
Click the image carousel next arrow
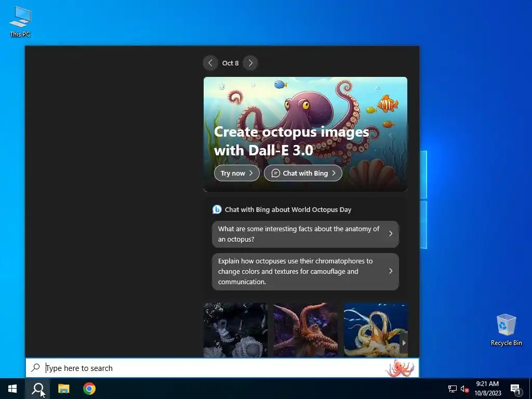pyautogui.click(x=403, y=343)
